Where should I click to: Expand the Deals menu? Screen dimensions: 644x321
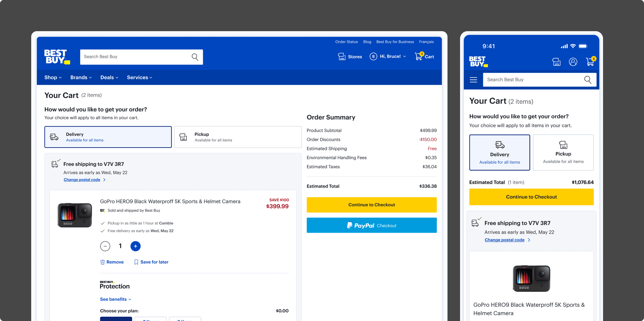[x=109, y=77]
